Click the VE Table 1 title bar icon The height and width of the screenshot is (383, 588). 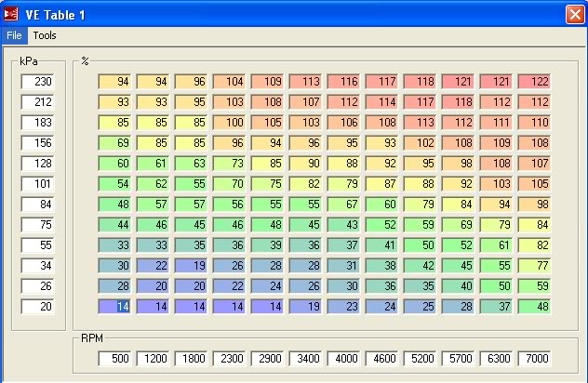coord(10,14)
